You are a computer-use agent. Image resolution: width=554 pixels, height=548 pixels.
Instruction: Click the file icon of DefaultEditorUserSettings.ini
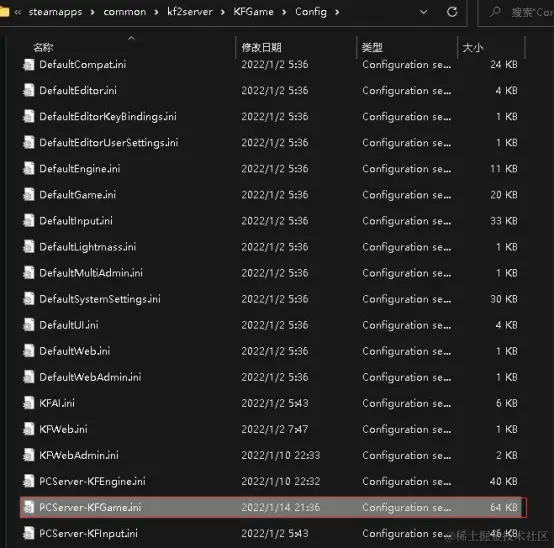click(29, 143)
